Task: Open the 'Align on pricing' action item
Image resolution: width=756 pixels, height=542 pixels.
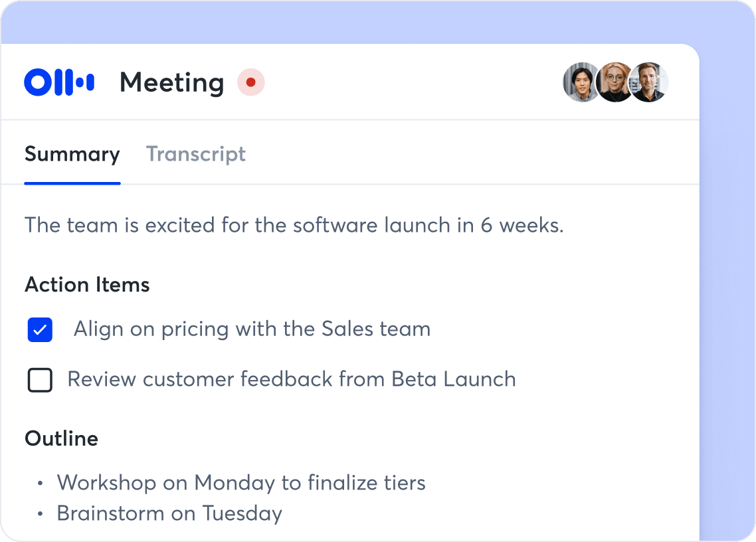Action: click(252, 329)
